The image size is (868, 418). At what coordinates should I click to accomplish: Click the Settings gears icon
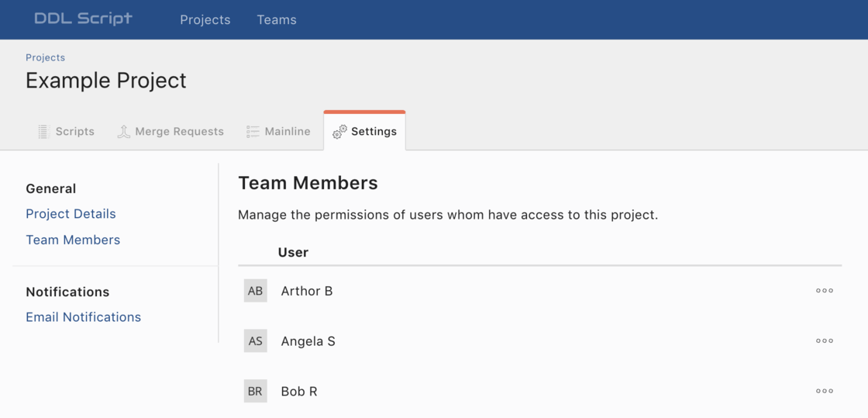click(x=339, y=132)
